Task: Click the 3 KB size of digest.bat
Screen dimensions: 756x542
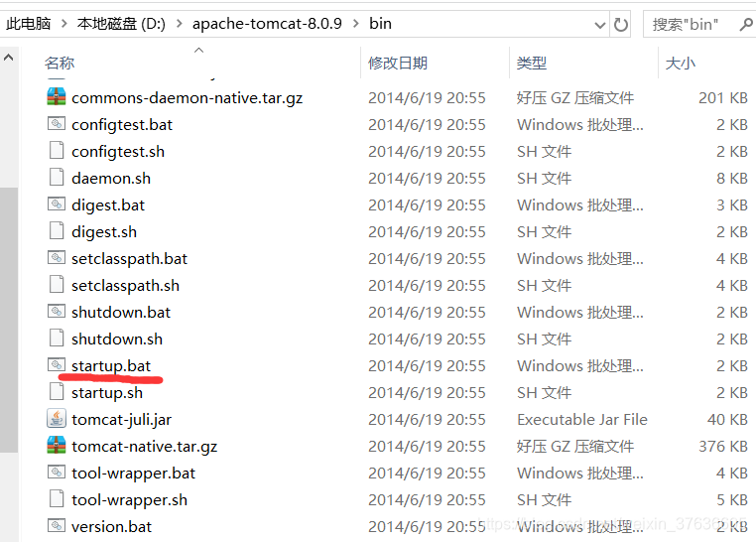Action: coord(732,205)
